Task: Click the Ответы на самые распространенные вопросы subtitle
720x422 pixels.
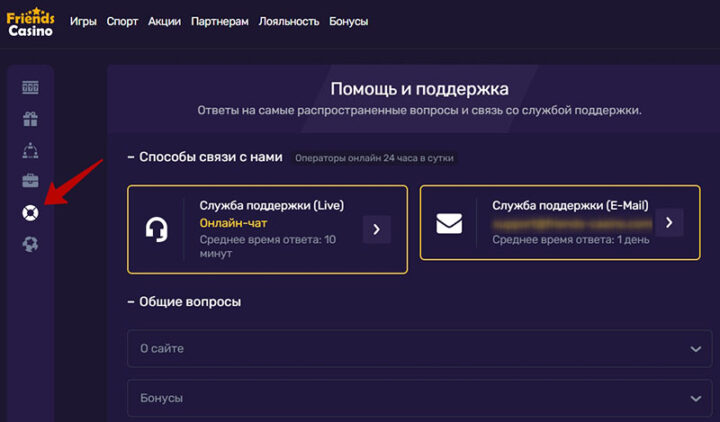Action: (x=419, y=111)
